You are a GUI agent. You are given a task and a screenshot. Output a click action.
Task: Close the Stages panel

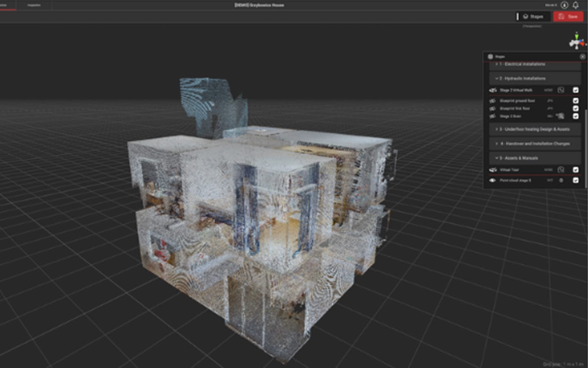pyautogui.click(x=583, y=57)
